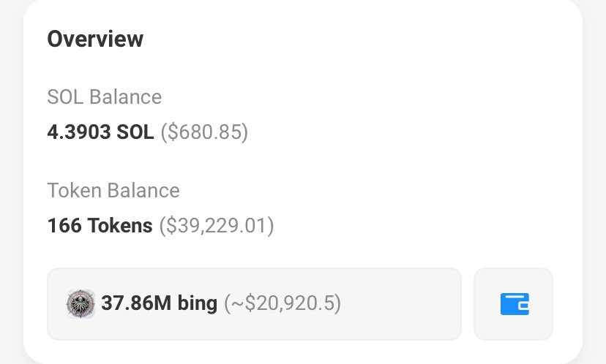Click the word Token in Token Balance
This screenshot has height=364, width=606.
tap(74, 190)
